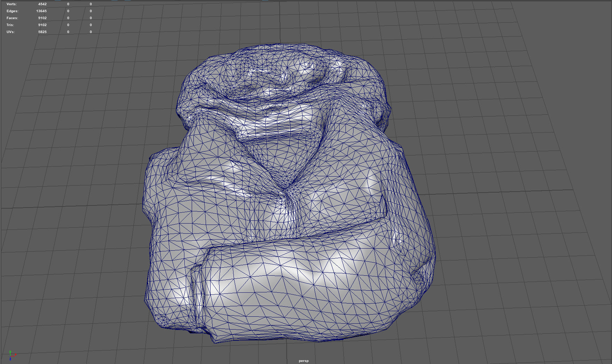Image resolution: width=612 pixels, height=364 pixels.
Task: Click the Edges: heads-up label
Action: [12, 11]
